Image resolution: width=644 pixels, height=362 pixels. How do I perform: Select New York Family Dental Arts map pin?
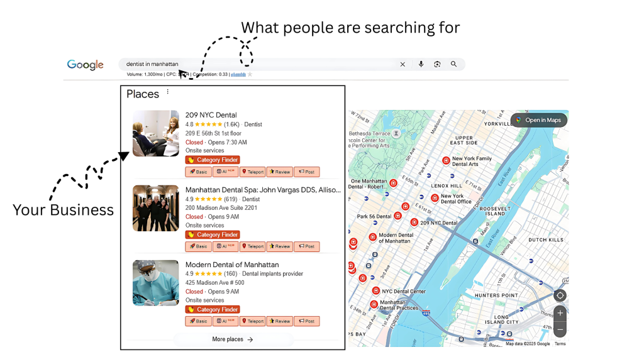(446, 160)
